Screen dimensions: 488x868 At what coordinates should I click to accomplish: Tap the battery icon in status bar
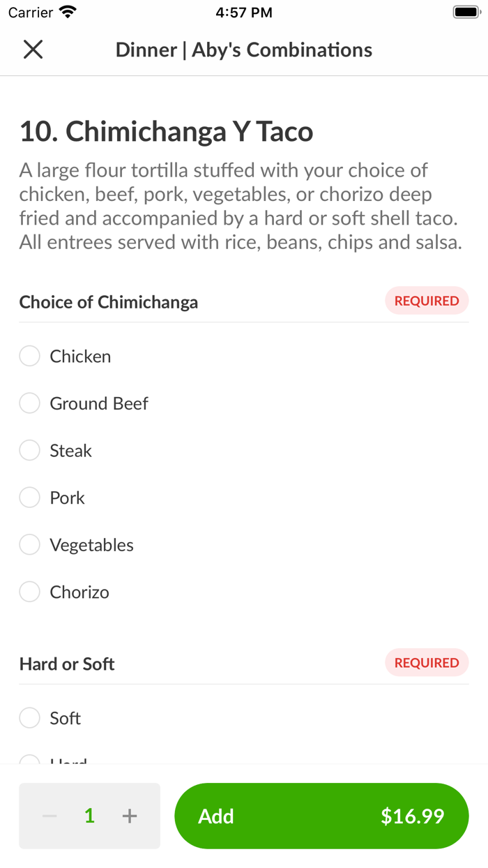[466, 13]
